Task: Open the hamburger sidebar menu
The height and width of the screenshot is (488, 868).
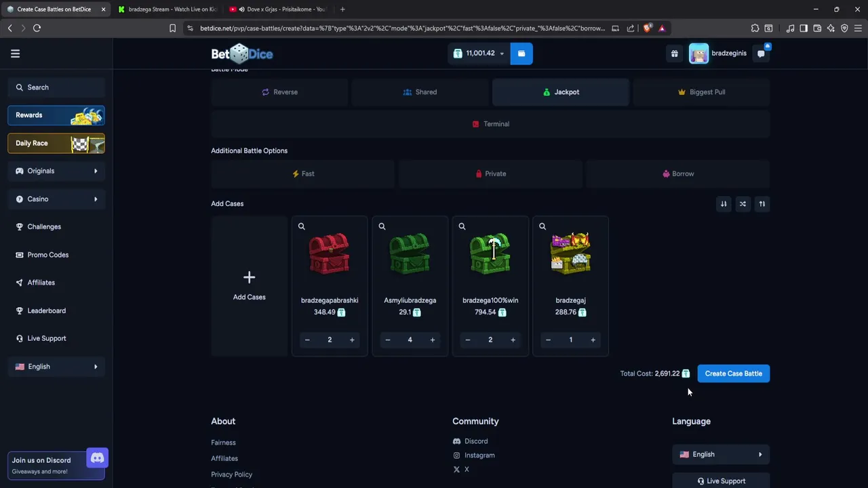Action: (15, 54)
